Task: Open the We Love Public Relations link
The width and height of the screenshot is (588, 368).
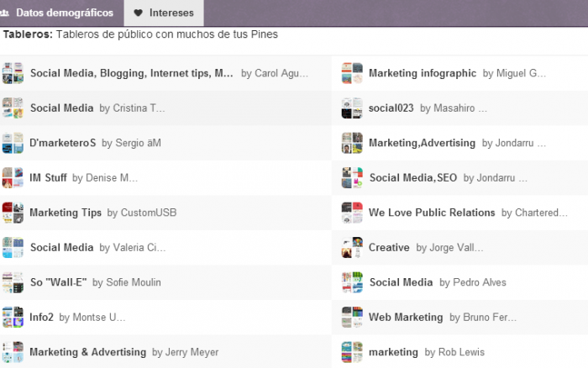Action: coord(432,213)
